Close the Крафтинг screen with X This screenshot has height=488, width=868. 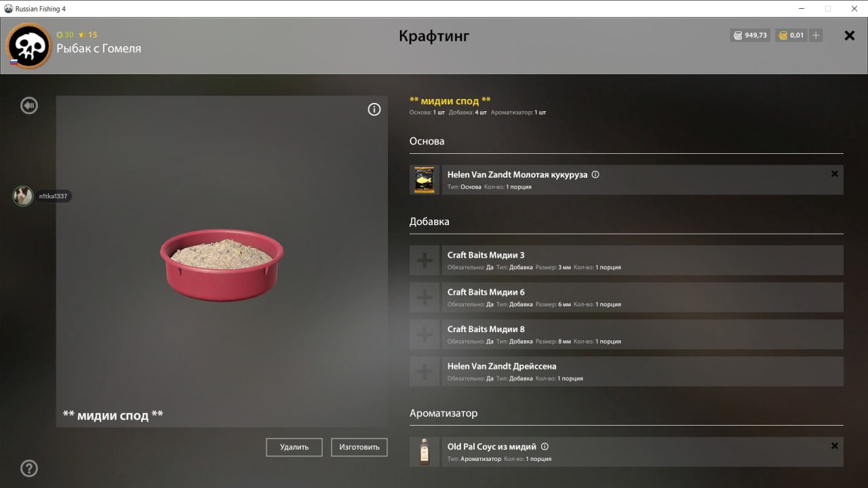click(849, 35)
